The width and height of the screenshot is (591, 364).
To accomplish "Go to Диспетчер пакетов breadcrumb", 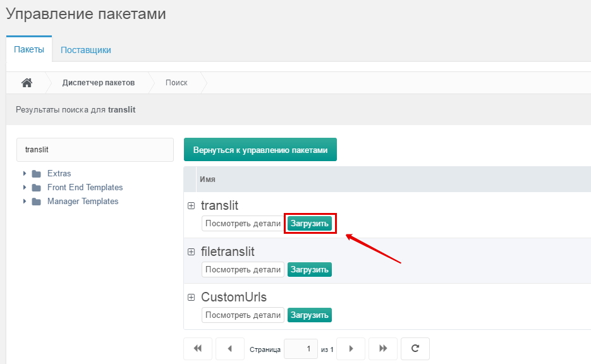I will (x=99, y=83).
